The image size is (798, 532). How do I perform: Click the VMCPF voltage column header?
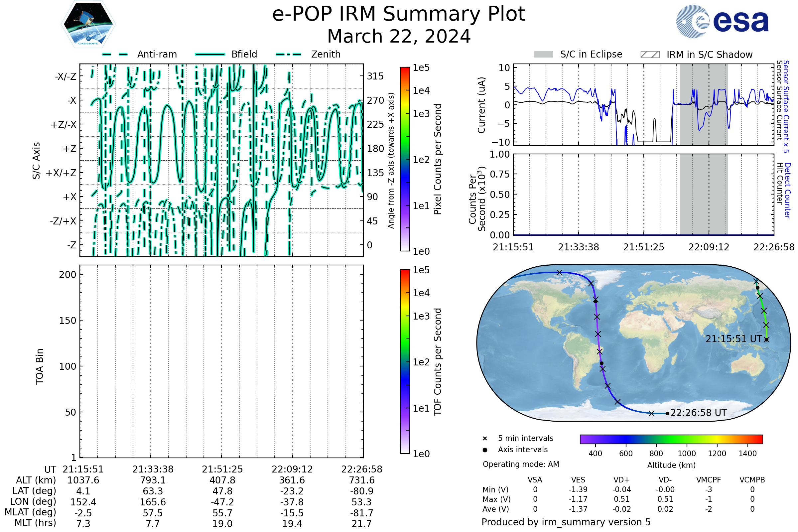(x=709, y=480)
